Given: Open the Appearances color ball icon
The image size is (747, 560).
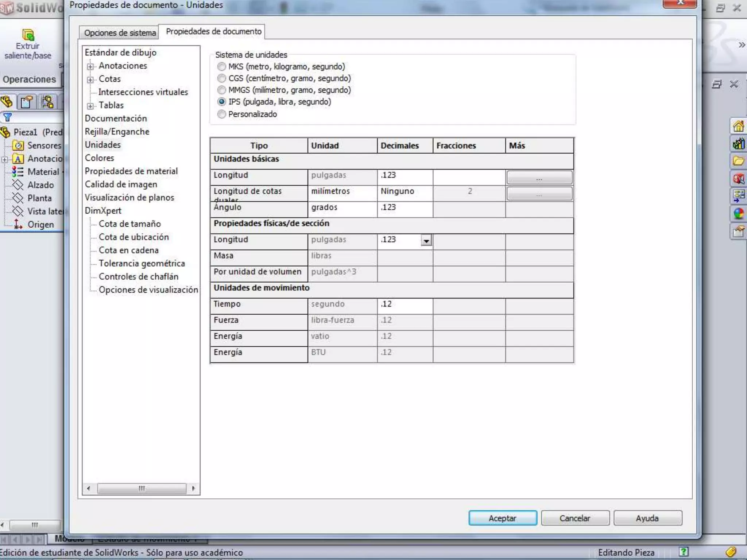Looking at the screenshot, I should [x=738, y=214].
